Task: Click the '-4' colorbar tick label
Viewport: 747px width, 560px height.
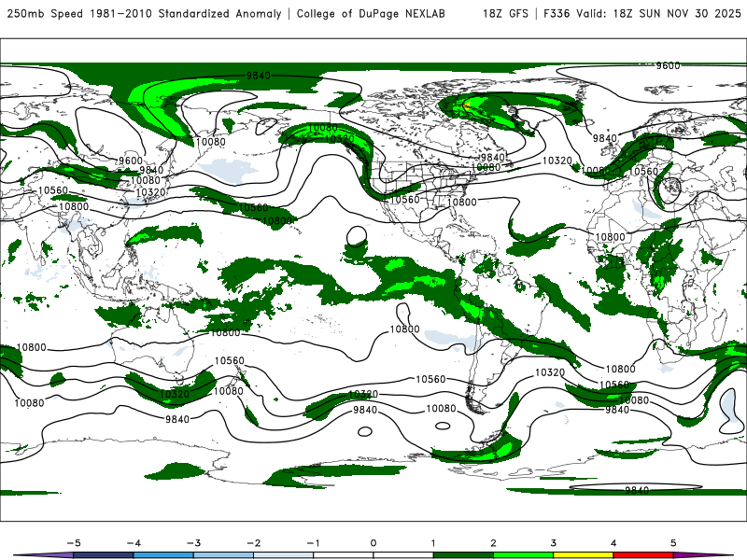Action: pos(134,543)
